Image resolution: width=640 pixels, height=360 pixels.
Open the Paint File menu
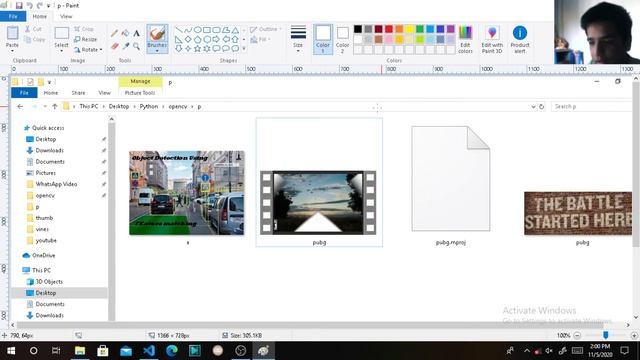13,16
